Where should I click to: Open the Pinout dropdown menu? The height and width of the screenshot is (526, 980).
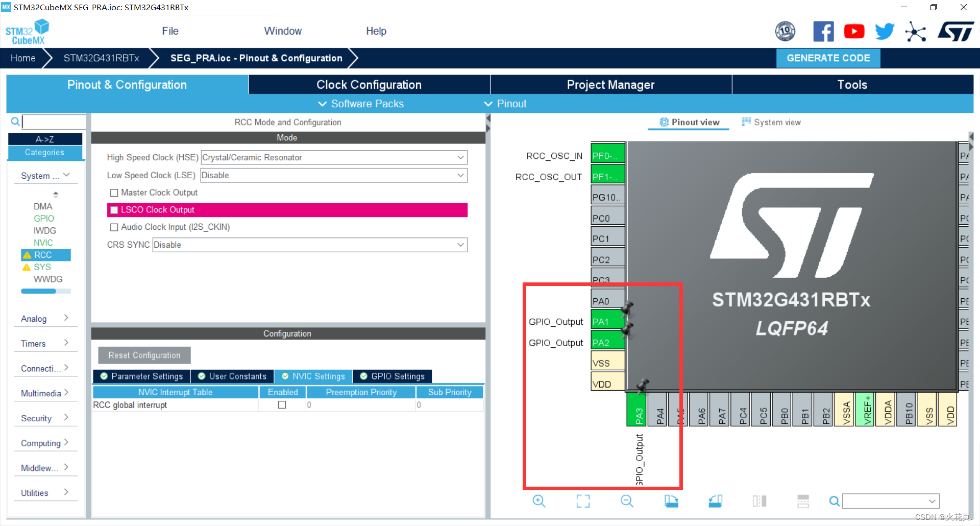click(505, 104)
